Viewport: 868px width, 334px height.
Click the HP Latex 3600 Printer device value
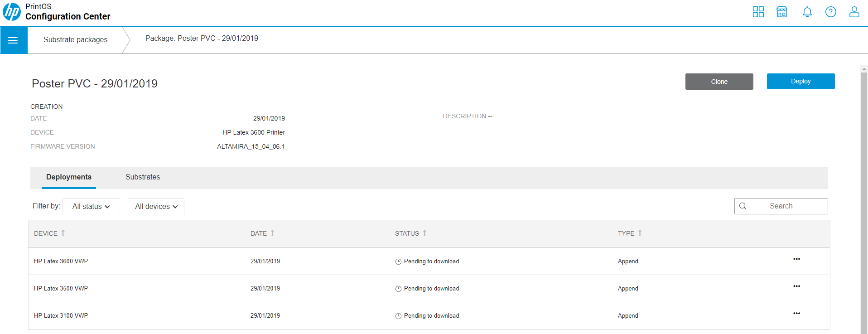coord(254,132)
